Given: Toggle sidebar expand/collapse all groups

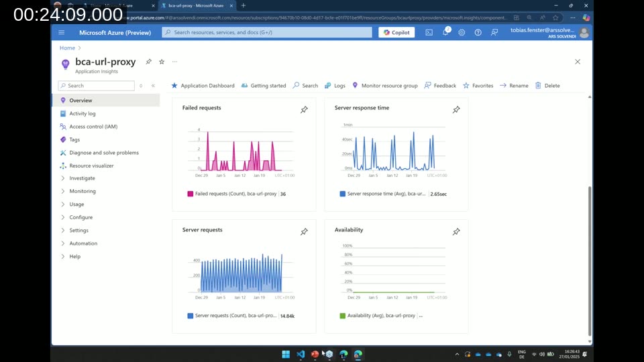Looking at the screenshot, I should tap(141, 85).
